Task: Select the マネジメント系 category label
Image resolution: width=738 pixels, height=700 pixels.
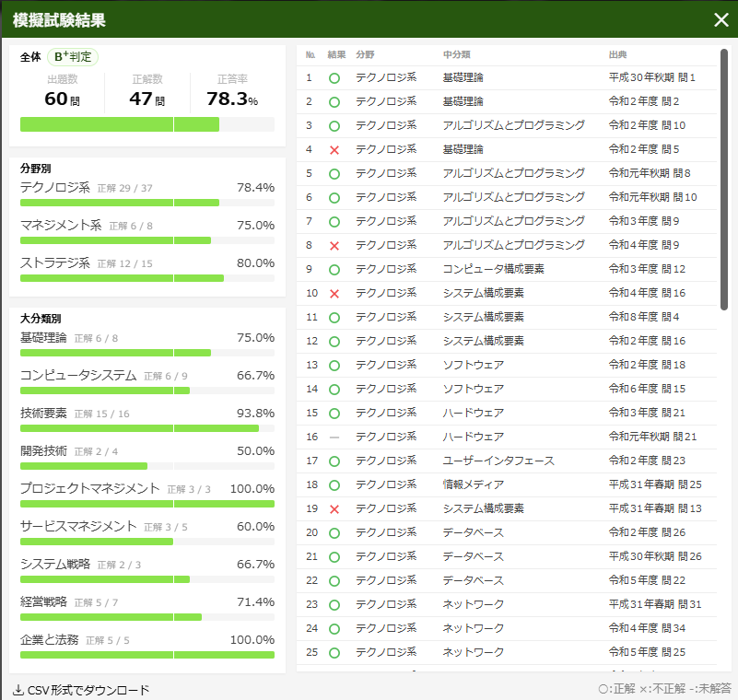Action: 61,225
